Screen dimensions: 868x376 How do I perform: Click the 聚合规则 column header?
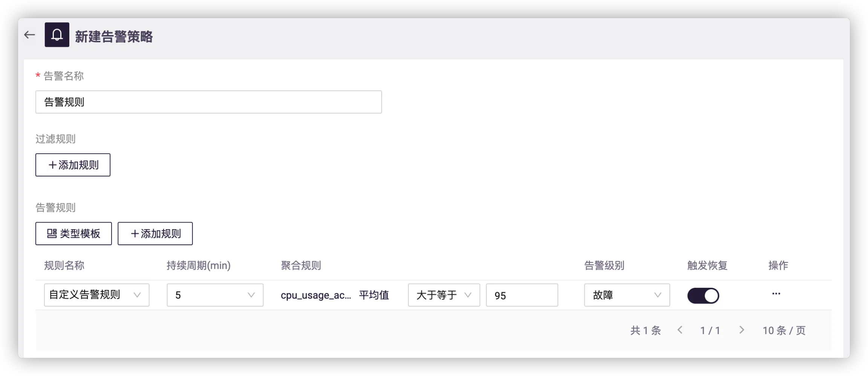301,266
